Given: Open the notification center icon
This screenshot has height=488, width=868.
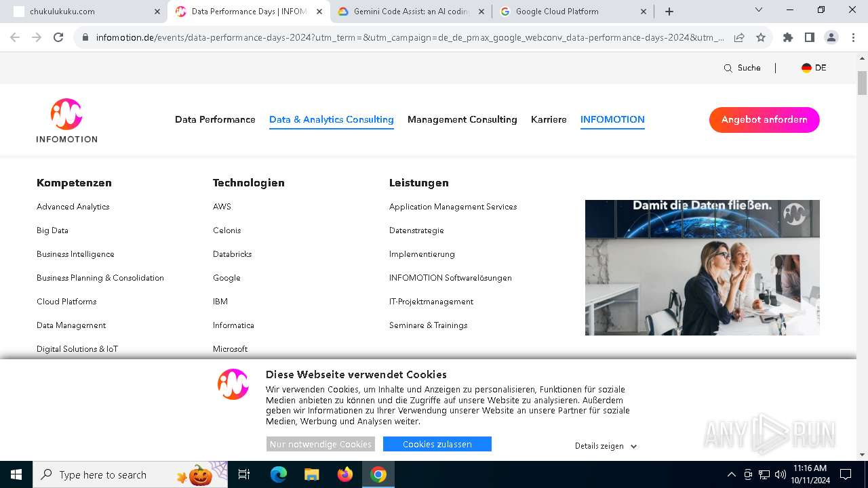Looking at the screenshot, I should 846,474.
